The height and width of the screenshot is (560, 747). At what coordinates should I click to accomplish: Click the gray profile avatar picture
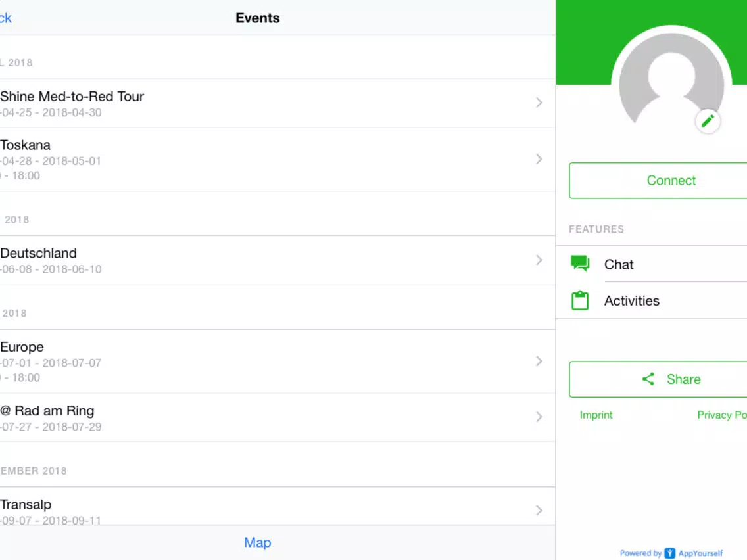[671, 85]
